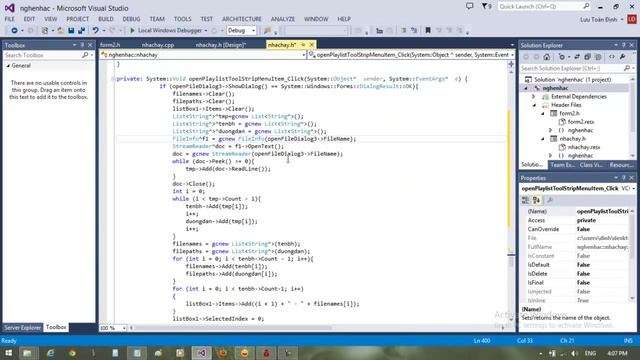The image size is (640, 360).
Task: Switch to the nhachay.cpp tab
Action: [x=158, y=45]
